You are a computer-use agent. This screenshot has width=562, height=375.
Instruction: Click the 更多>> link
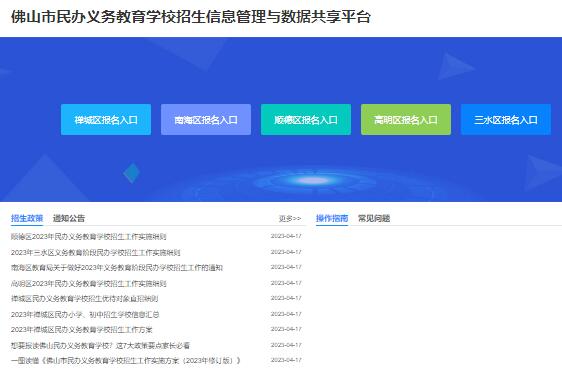tap(290, 218)
